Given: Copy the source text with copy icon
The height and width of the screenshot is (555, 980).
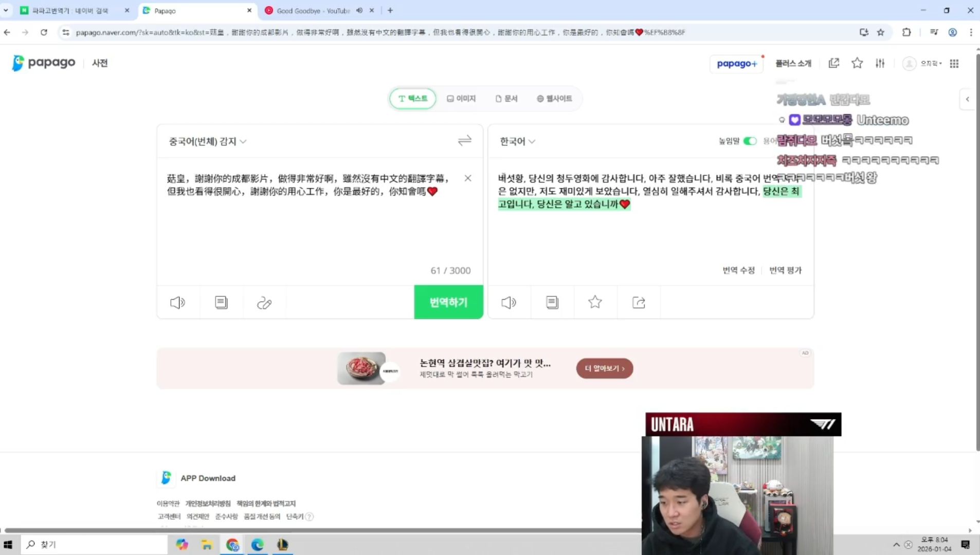Looking at the screenshot, I should point(221,303).
